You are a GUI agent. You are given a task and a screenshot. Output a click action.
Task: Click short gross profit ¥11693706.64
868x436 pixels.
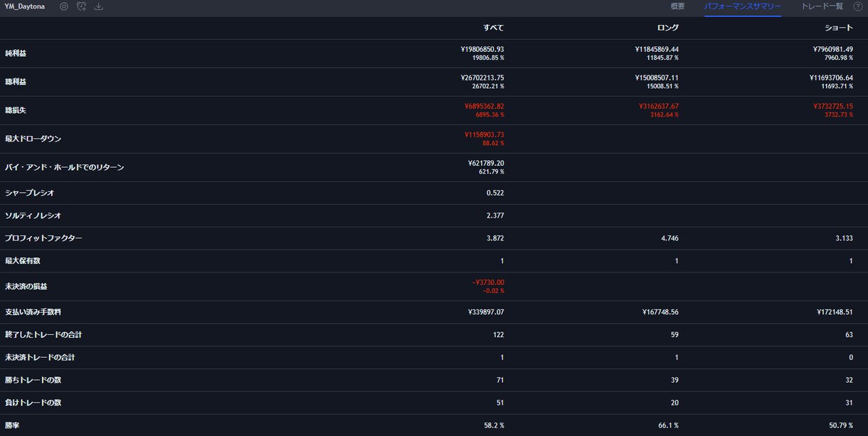coord(831,78)
